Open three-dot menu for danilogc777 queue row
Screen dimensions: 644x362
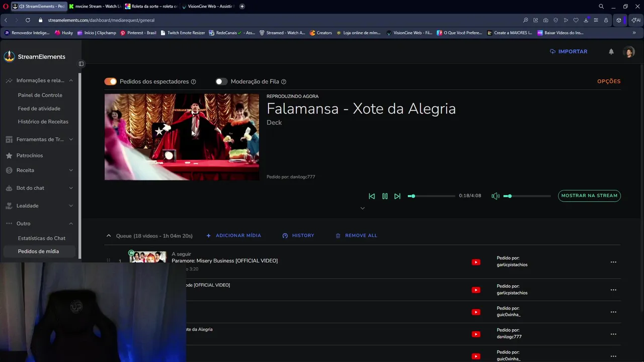click(613, 334)
